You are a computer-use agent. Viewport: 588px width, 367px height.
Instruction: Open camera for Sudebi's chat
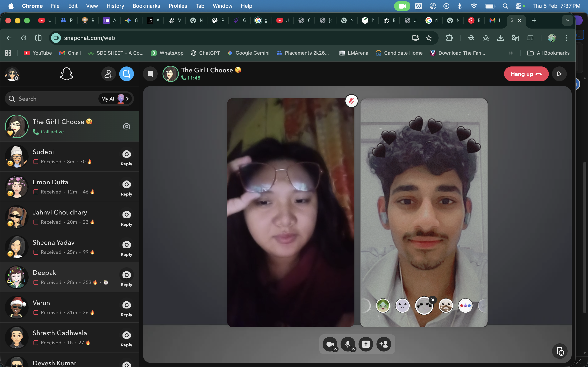(x=126, y=154)
